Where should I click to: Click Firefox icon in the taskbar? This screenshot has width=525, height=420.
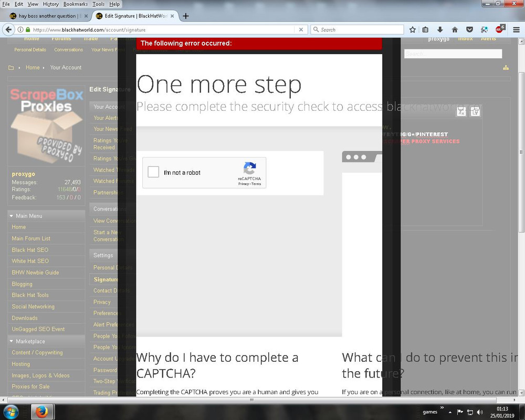[x=42, y=412]
